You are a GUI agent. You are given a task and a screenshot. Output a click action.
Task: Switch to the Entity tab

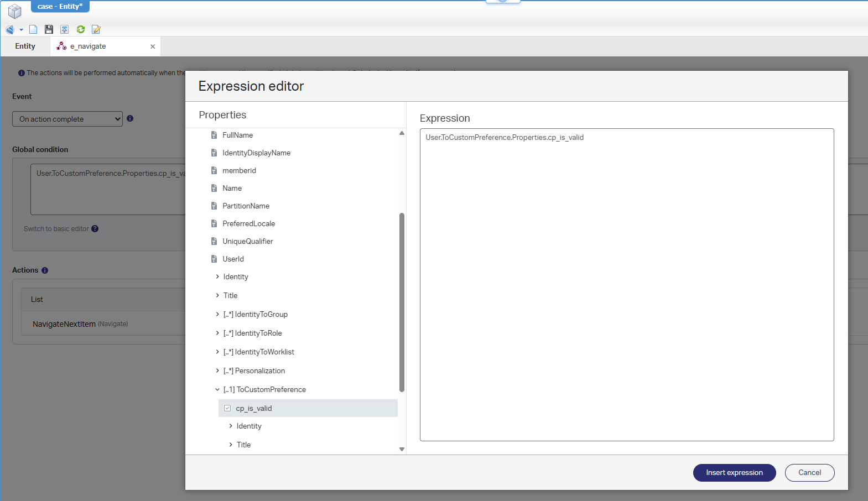click(25, 46)
